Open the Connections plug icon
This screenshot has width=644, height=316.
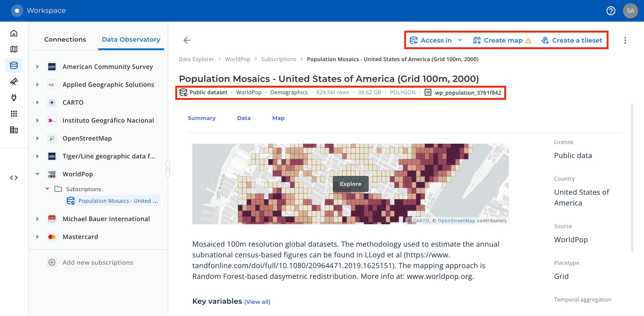point(14,98)
